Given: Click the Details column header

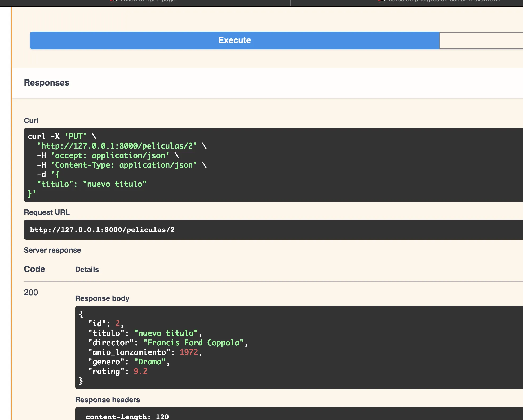Looking at the screenshot, I should click(87, 269).
